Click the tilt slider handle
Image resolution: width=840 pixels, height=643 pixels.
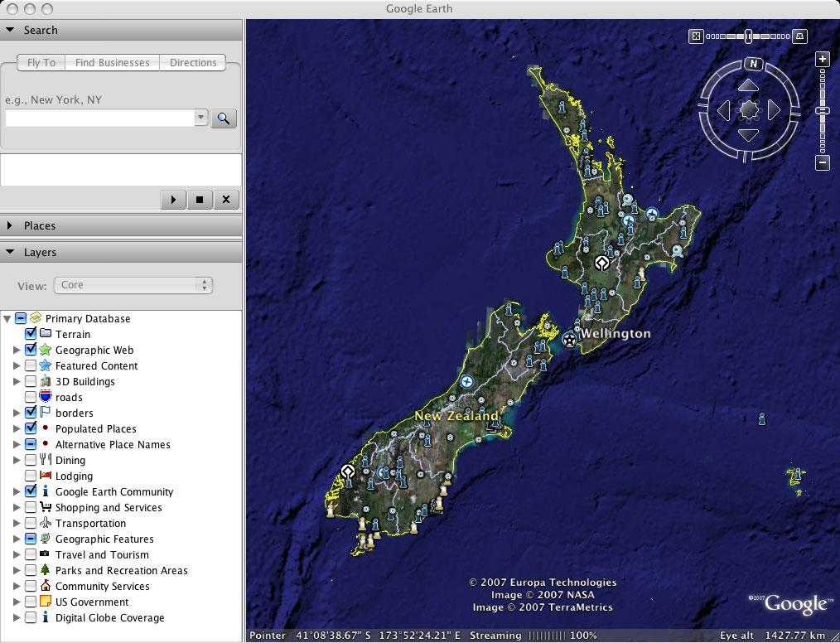pos(748,36)
